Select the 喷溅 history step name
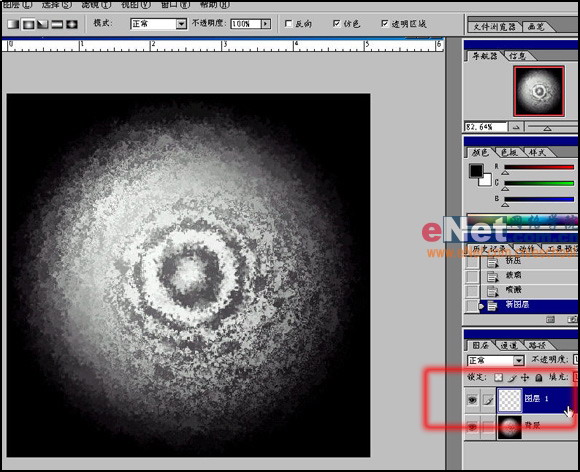This screenshot has width=580, height=472. 513,290
